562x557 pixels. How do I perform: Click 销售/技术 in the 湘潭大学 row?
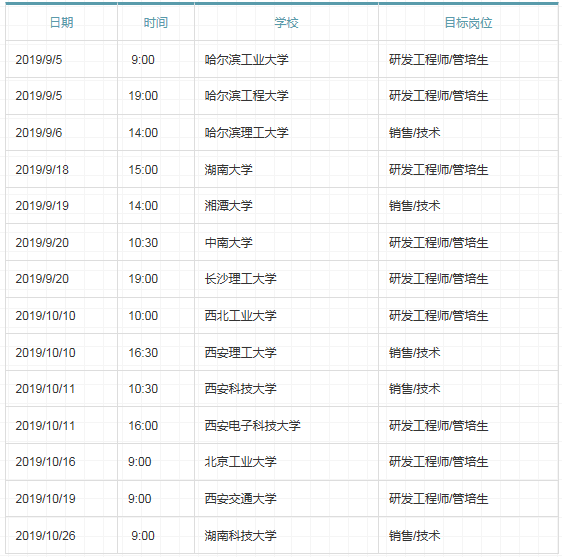tap(415, 206)
